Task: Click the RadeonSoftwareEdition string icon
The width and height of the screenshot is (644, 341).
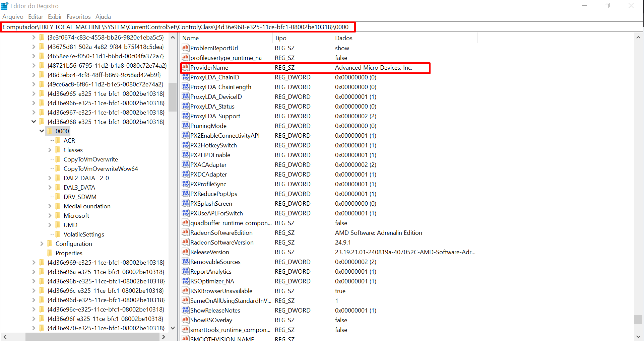Action: pyautogui.click(x=186, y=232)
